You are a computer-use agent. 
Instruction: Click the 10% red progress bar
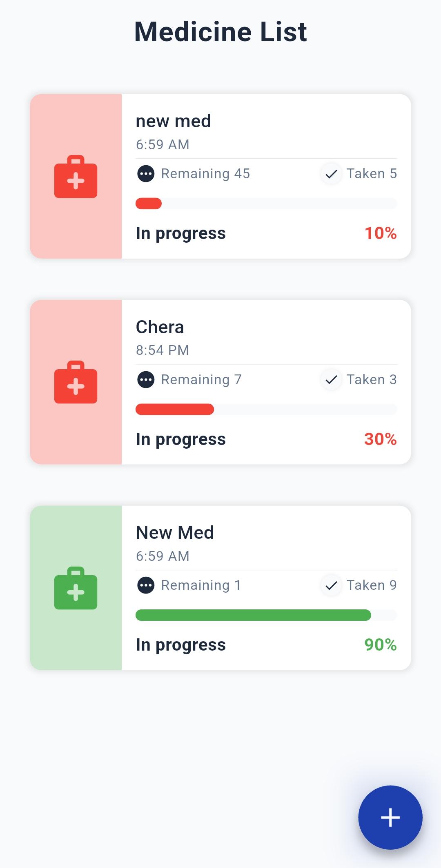[149, 204]
